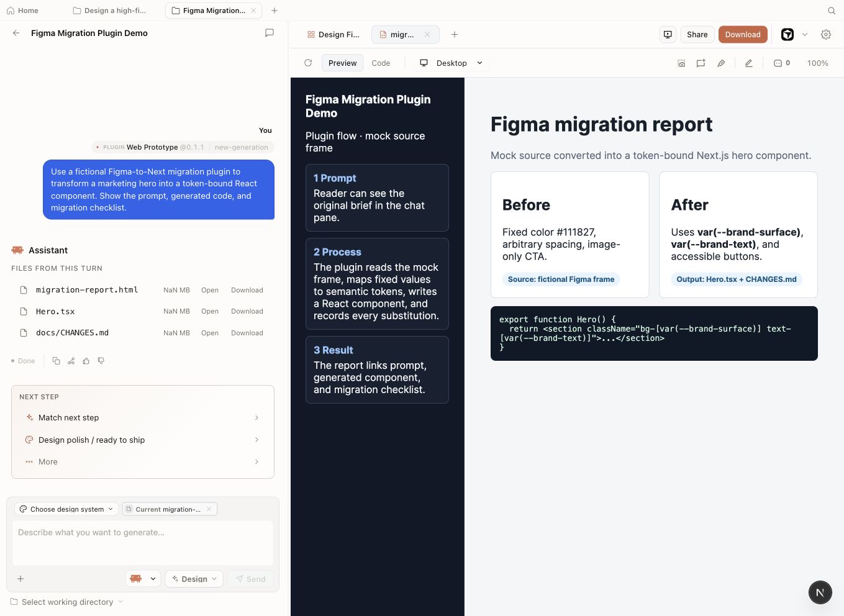Click the 3 Result step card

377,369
